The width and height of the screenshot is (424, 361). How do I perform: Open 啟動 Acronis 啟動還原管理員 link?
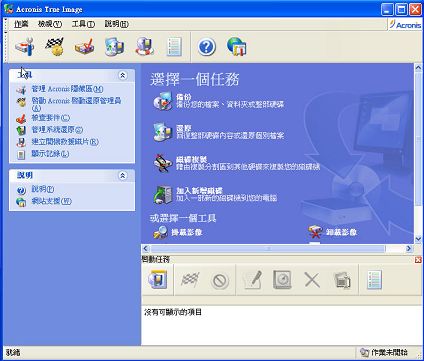click(76, 104)
